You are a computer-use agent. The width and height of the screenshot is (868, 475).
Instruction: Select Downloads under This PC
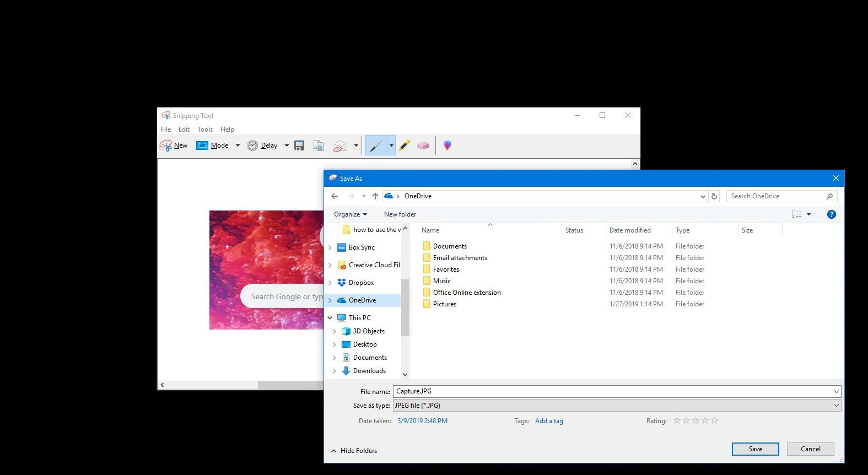click(x=363, y=371)
